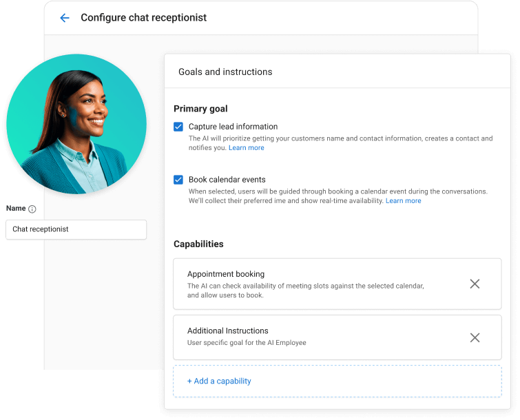Remove the Appointment booking capability
Viewport: 520px width, 420px height.
click(x=475, y=284)
